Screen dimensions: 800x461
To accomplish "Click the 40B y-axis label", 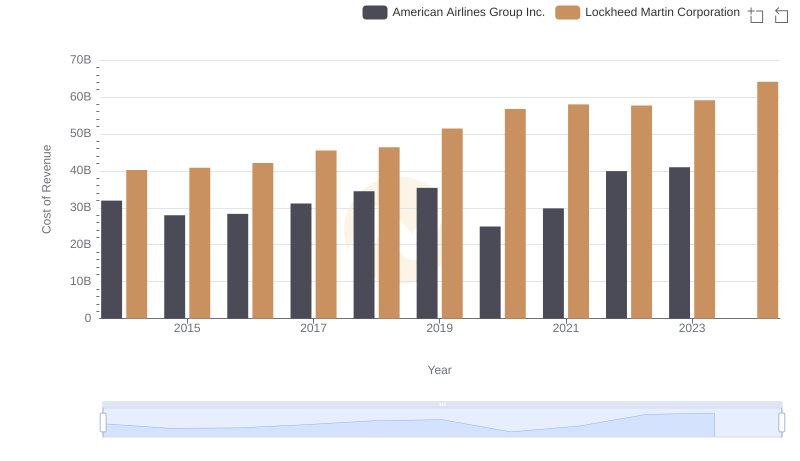I will point(81,170).
